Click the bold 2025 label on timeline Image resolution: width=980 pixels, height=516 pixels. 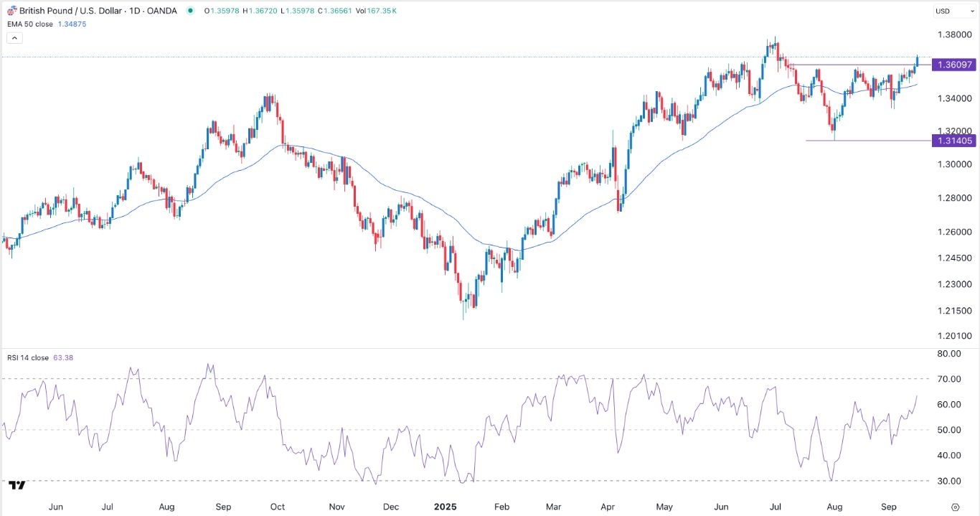click(x=446, y=507)
